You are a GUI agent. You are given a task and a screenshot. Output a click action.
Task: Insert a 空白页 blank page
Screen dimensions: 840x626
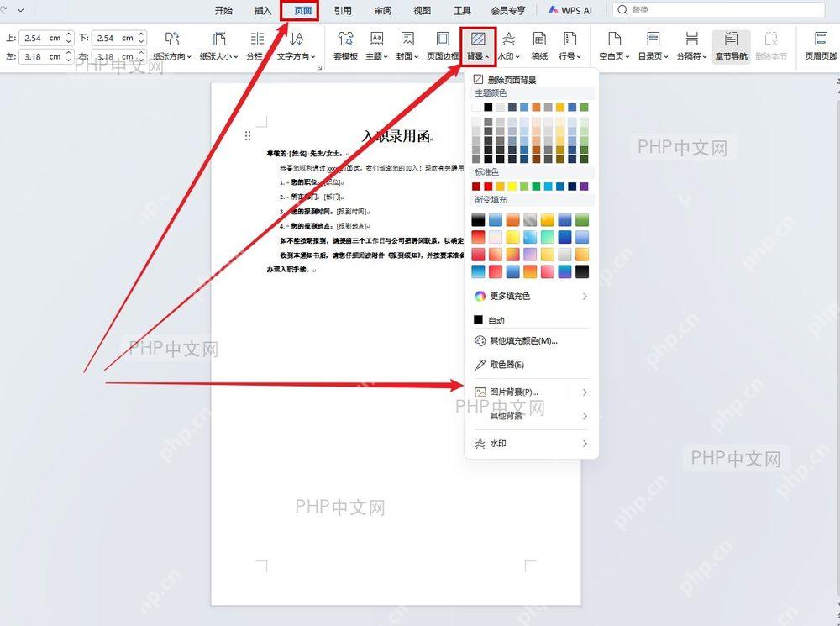coord(614,46)
